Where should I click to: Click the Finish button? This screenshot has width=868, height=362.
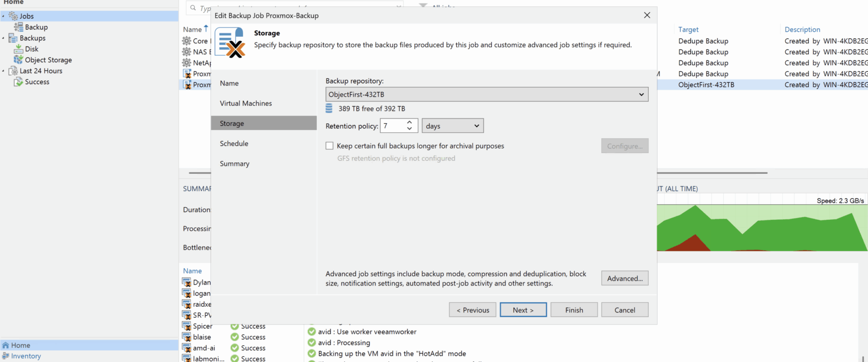click(574, 310)
